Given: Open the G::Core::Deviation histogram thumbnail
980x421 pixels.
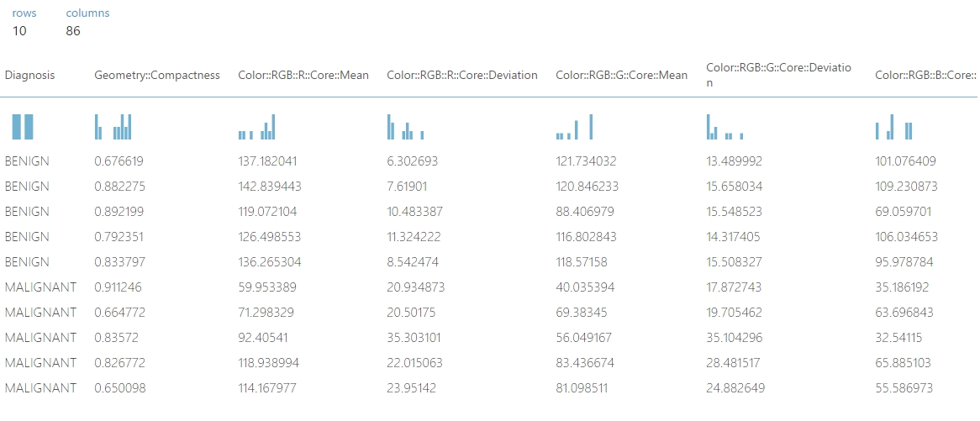Looking at the screenshot, I should [x=725, y=127].
